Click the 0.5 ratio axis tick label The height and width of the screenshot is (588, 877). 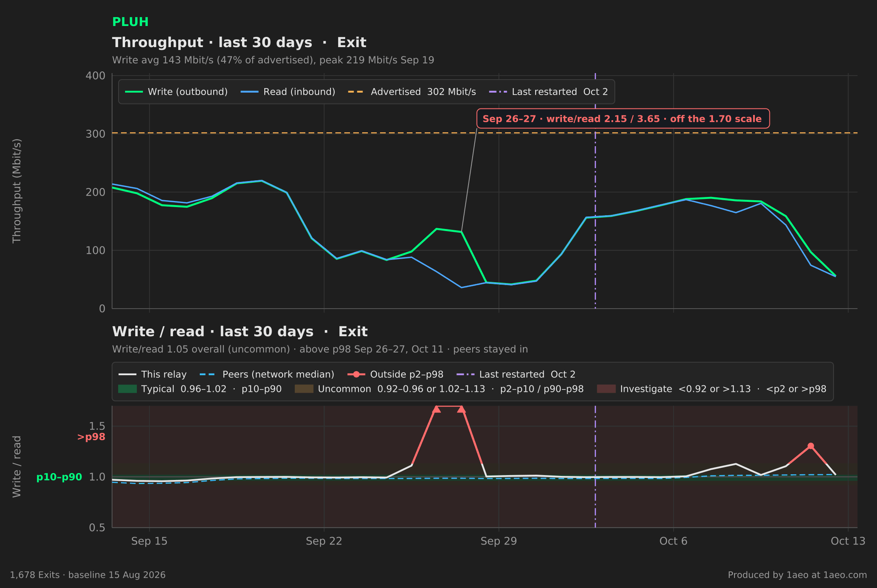(x=97, y=527)
